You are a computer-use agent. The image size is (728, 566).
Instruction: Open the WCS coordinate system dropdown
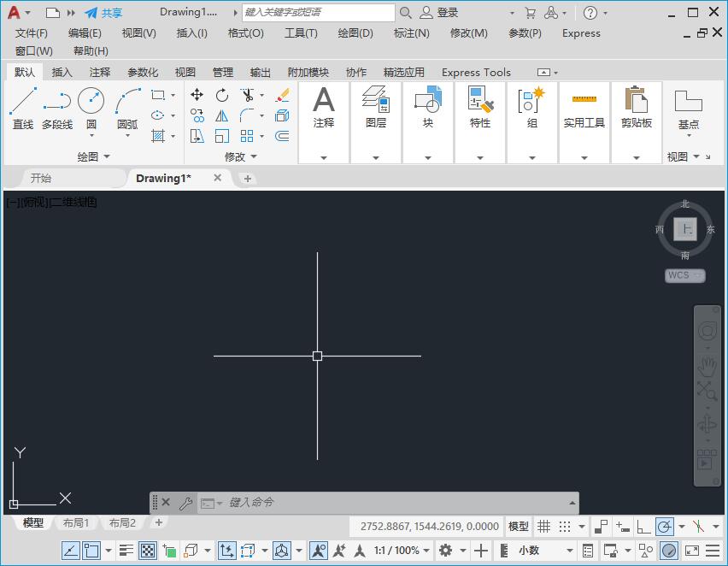pyautogui.click(x=685, y=275)
